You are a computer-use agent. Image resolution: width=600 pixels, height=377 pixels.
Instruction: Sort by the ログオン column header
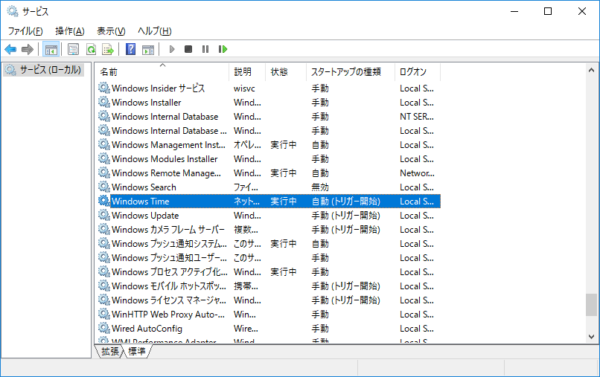417,72
